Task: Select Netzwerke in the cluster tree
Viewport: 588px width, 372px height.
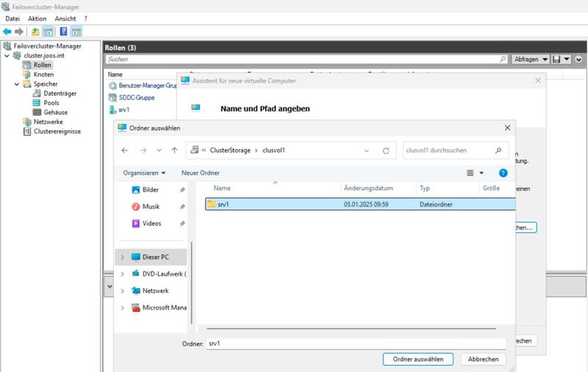Action: click(x=48, y=121)
